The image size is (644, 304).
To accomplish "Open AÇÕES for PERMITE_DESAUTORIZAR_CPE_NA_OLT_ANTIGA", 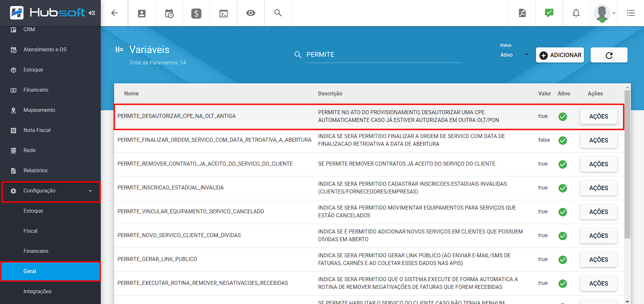I will pyautogui.click(x=598, y=117).
